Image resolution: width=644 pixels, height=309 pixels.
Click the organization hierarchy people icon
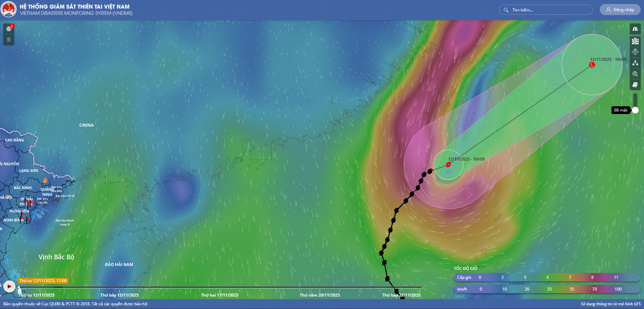(x=635, y=63)
